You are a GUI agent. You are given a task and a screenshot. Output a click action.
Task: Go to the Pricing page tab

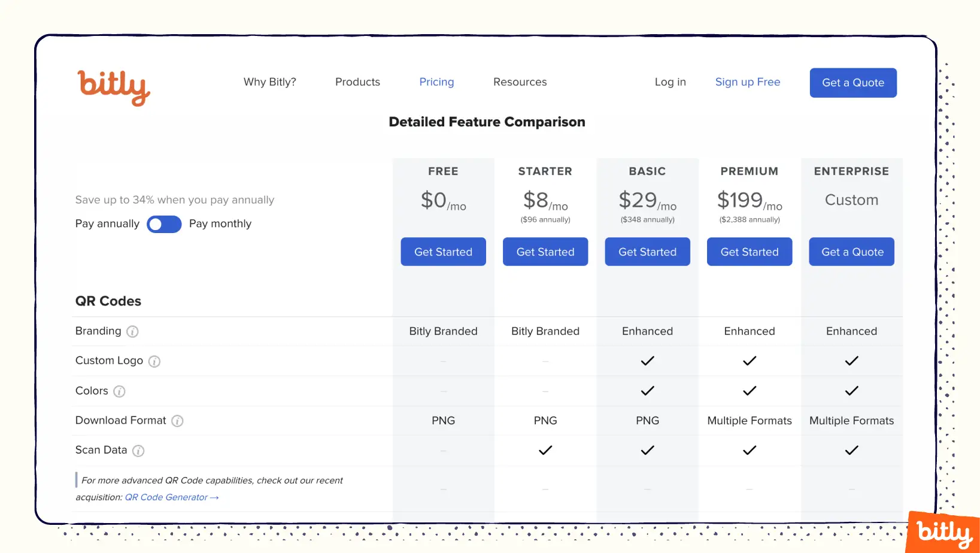pyautogui.click(x=436, y=82)
